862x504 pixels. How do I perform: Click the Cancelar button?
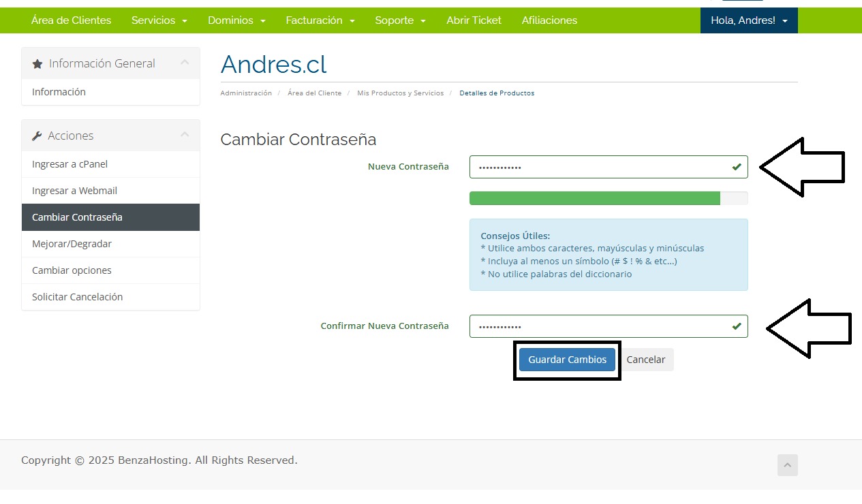pyautogui.click(x=646, y=360)
